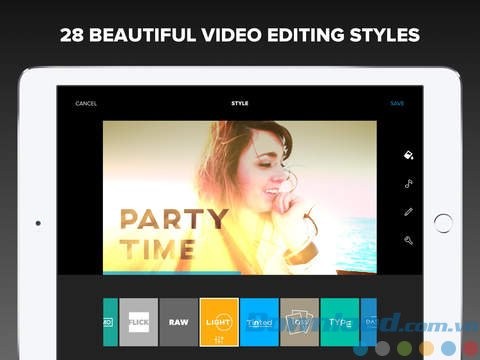Apply the blue Tinted style
The height and width of the screenshot is (360, 480).
click(x=259, y=322)
